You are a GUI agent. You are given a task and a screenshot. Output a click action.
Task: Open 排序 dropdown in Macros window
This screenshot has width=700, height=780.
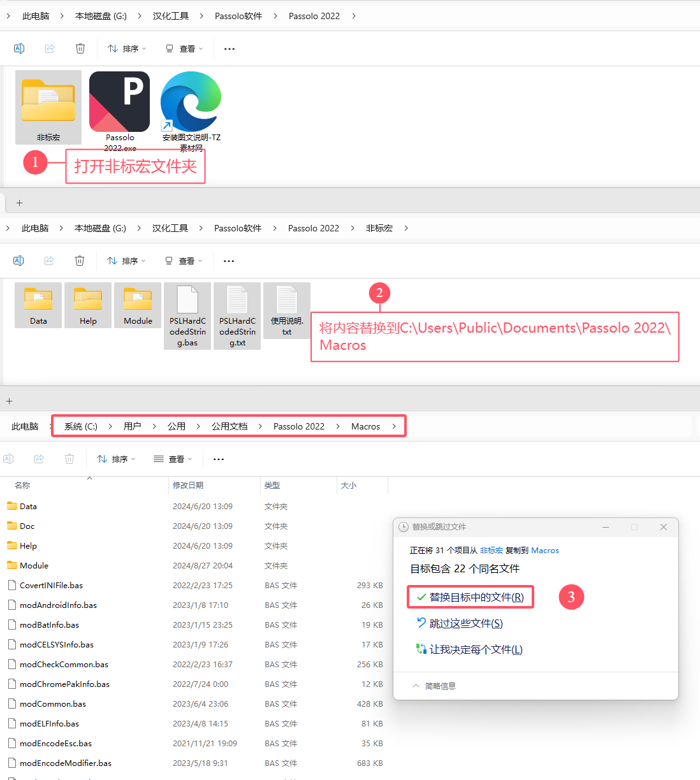coord(116,459)
